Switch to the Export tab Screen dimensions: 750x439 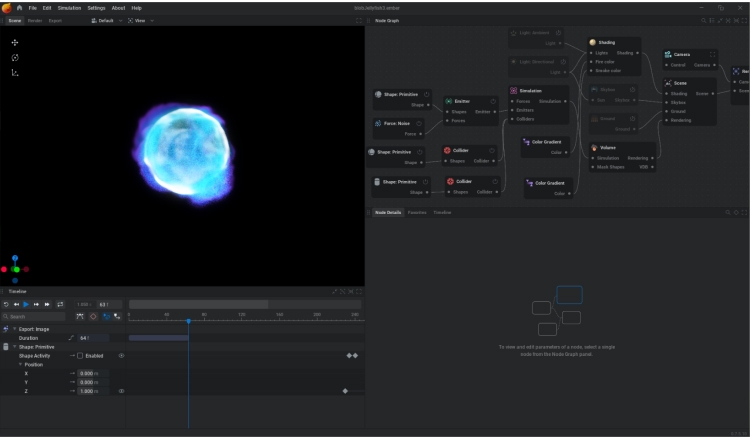[55, 21]
